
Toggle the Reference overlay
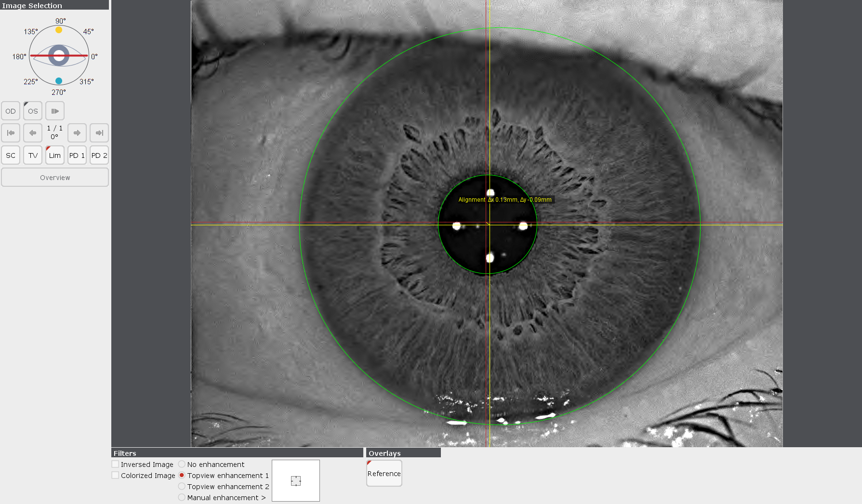coord(384,473)
